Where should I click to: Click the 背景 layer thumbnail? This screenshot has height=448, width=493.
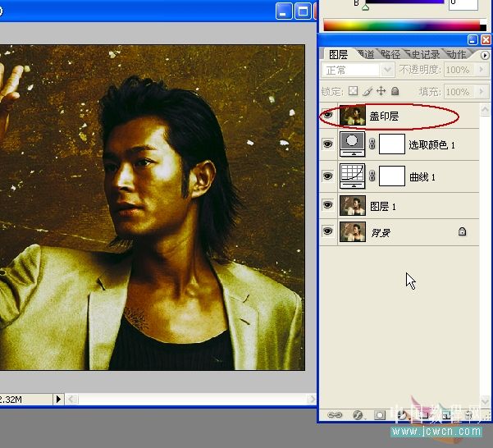point(353,231)
